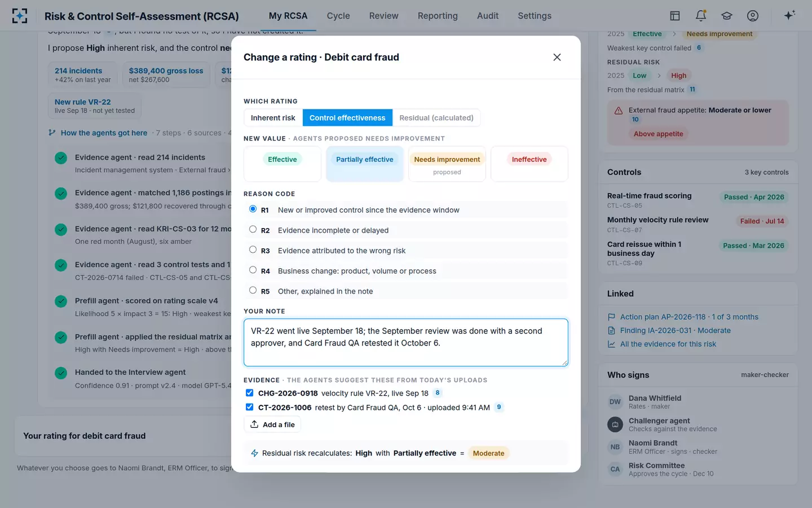Image resolution: width=812 pixels, height=508 pixels.
Task: Click the green check for read KRI-CS-03 step
Action: [61, 230]
